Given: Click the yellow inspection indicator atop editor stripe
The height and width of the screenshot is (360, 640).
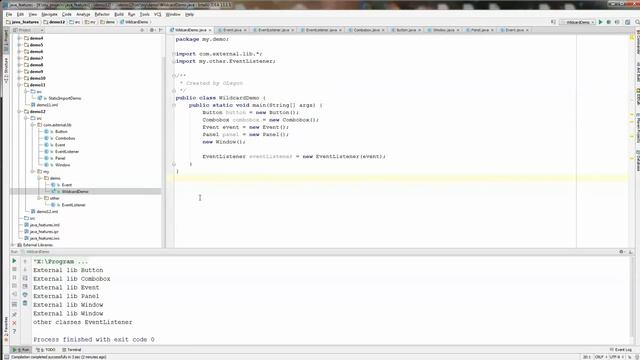Looking at the screenshot, I should point(632,38).
